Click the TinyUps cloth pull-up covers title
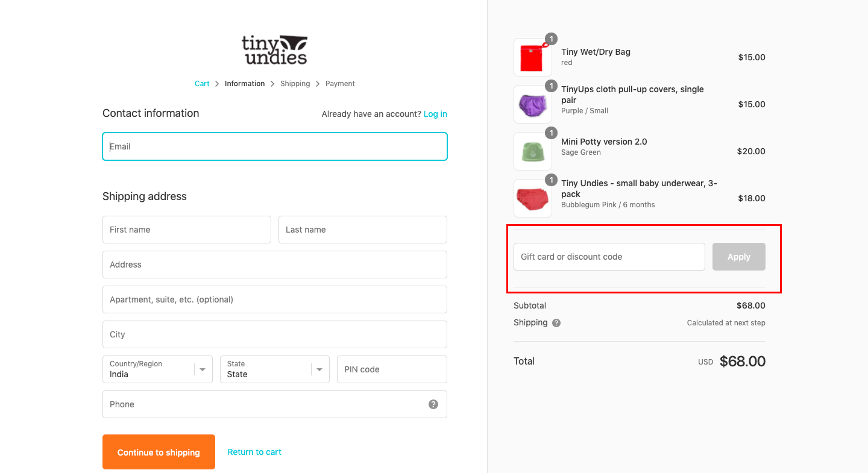The width and height of the screenshot is (868, 473). [632, 95]
